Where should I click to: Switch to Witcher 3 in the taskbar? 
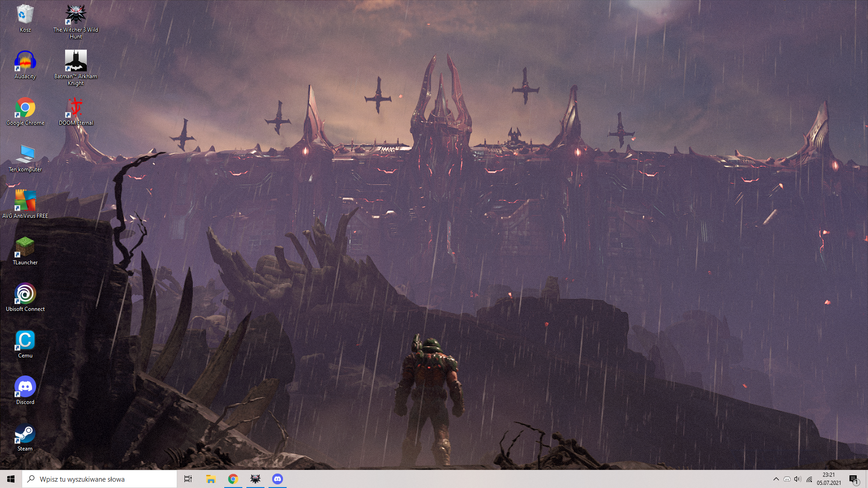coord(255,479)
